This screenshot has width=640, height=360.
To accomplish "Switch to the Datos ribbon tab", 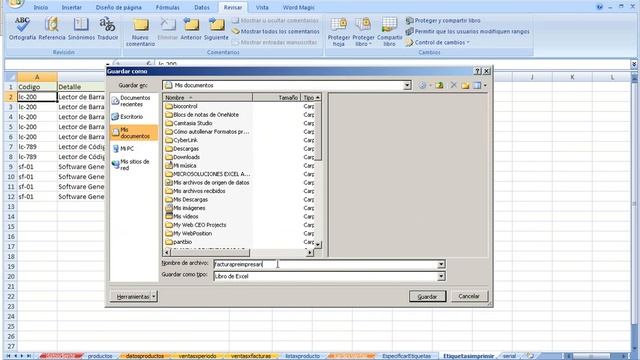I will pos(202,7).
